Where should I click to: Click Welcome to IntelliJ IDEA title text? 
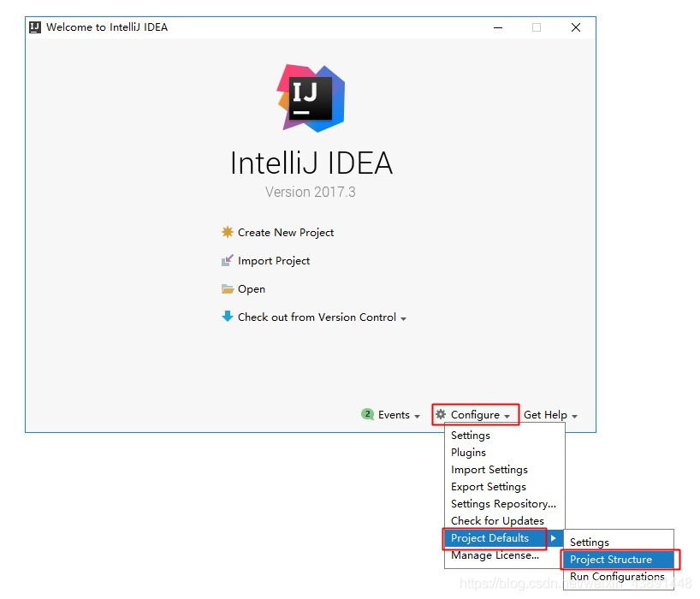[107, 27]
